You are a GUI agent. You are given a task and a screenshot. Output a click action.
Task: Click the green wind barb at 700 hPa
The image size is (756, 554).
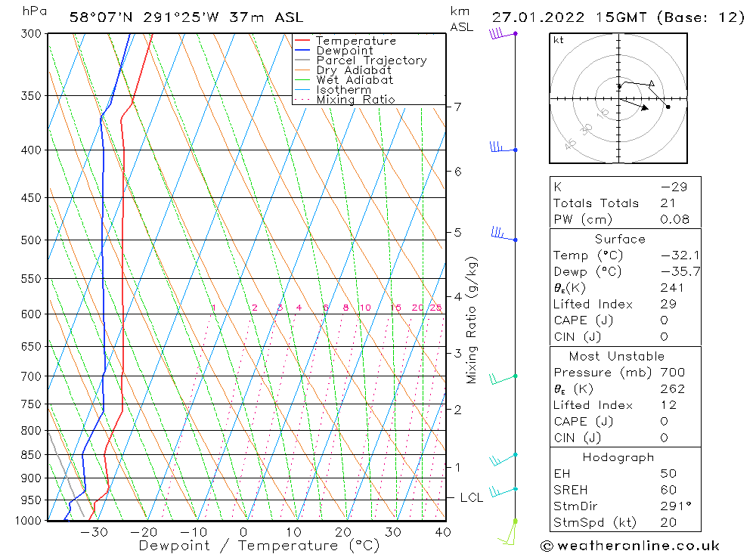tap(503, 379)
